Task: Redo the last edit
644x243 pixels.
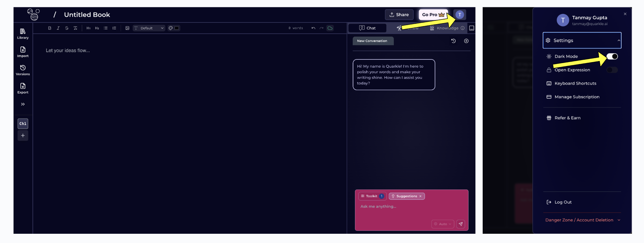Action: point(322,28)
